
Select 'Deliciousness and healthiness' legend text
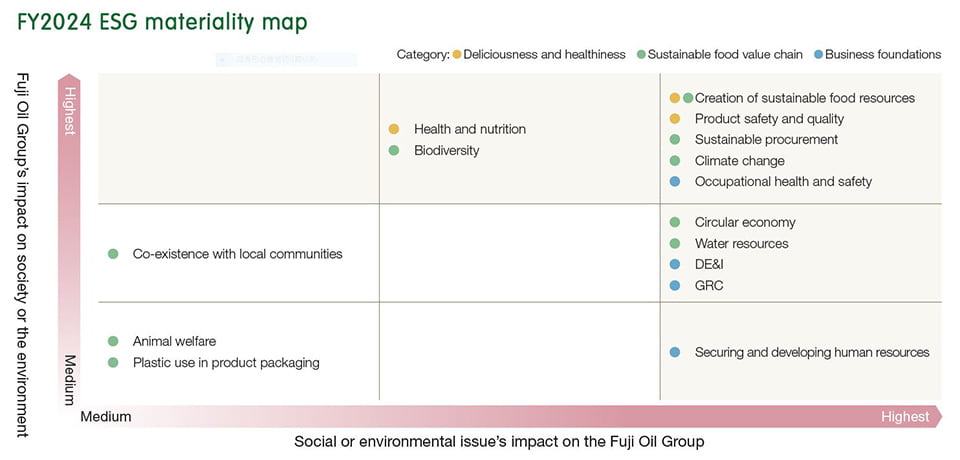coord(544,55)
